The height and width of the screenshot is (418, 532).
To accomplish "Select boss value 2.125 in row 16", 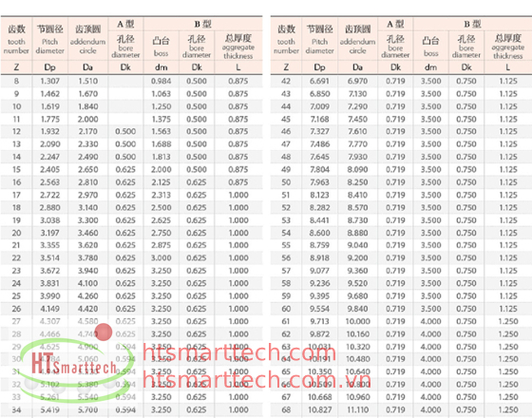I will pos(161,182).
